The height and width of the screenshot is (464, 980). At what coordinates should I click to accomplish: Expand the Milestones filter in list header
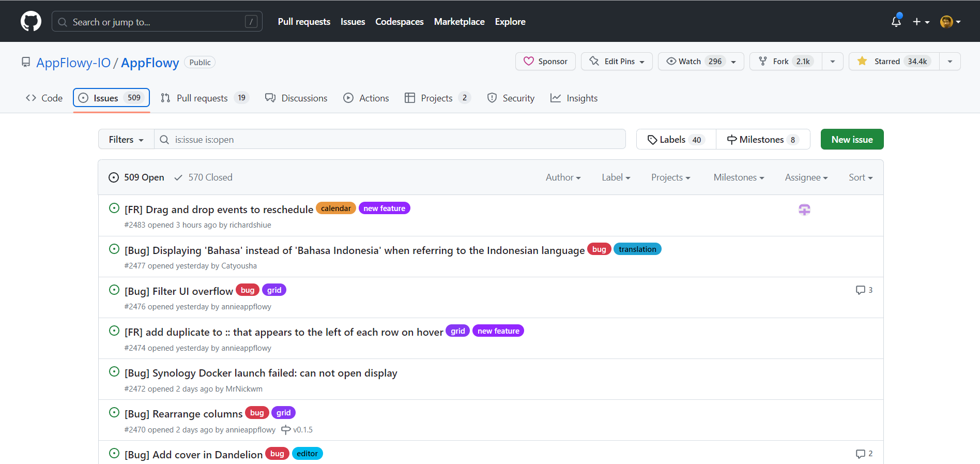[x=739, y=177]
